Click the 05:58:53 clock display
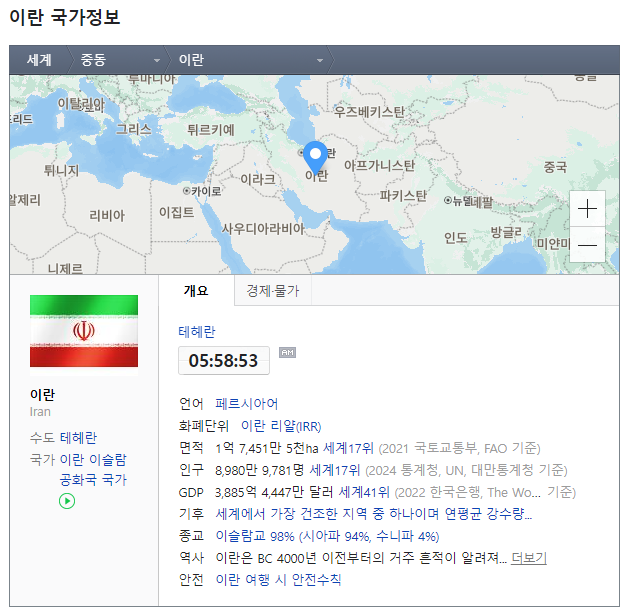Viewport: 624px width, 614px height. pyautogui.click(x=224, y=361)
